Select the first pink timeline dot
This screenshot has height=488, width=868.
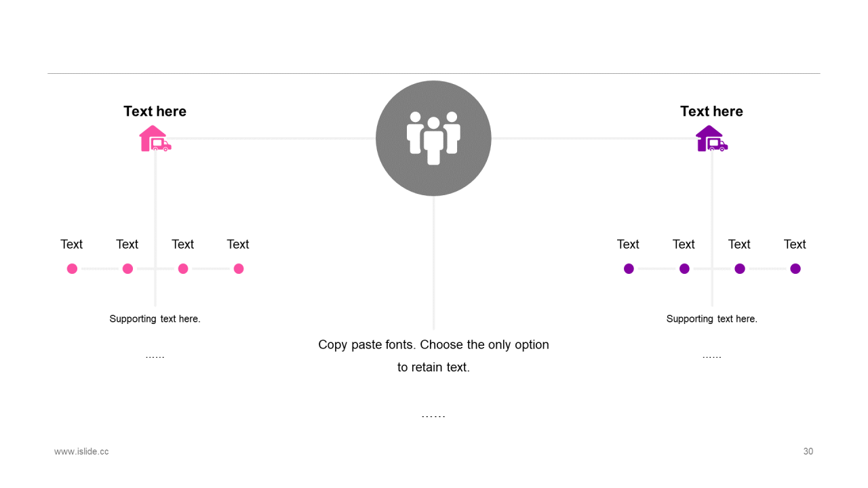pyautogui.click(x=72, y=268)
